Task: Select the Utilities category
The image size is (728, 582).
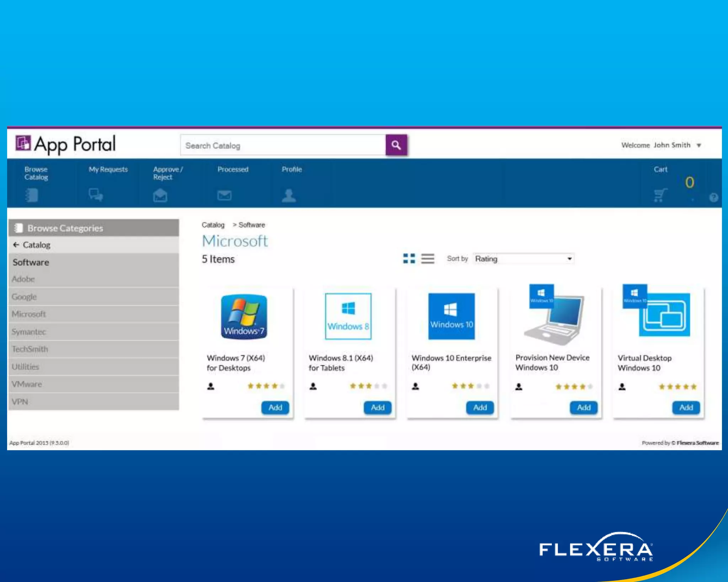Action: [93, 367]
